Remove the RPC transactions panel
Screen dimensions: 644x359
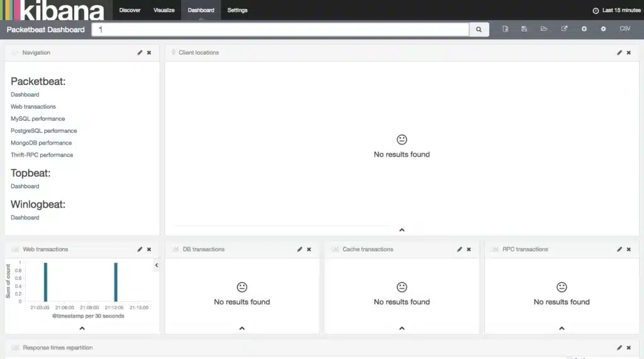(x=629, y=250)
